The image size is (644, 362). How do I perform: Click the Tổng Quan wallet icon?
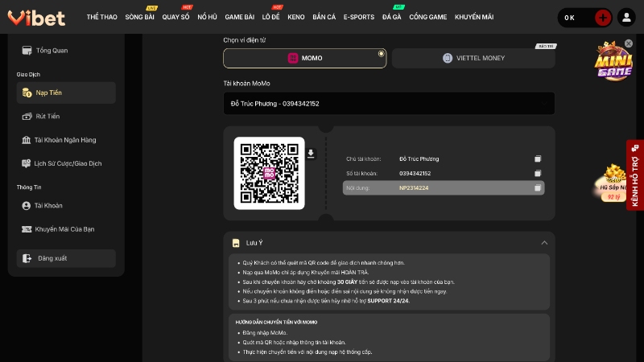click(27, 51)
